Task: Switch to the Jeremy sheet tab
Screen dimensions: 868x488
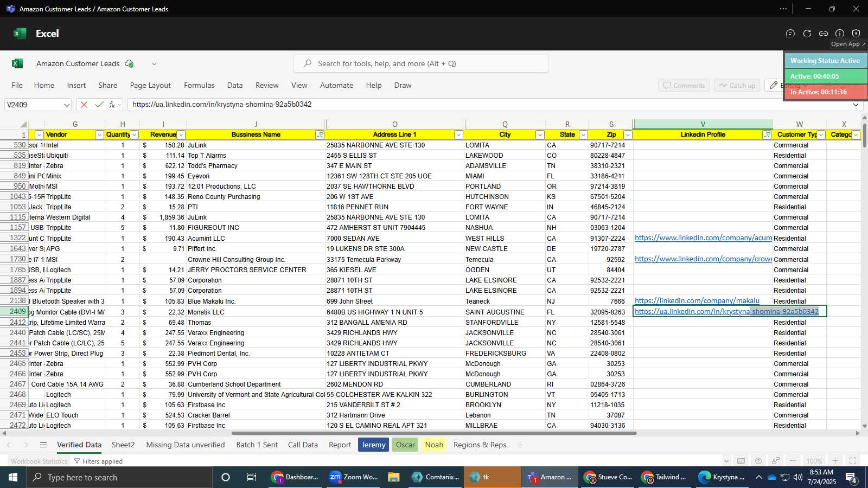Action: (373, 445)
